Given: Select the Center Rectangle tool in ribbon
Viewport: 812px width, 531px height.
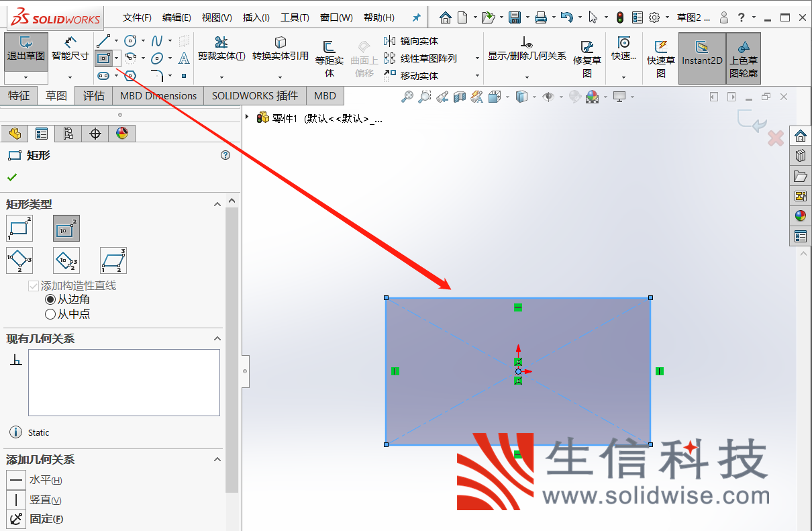Looking at the screenshot, I should click(x=103, y=58).
